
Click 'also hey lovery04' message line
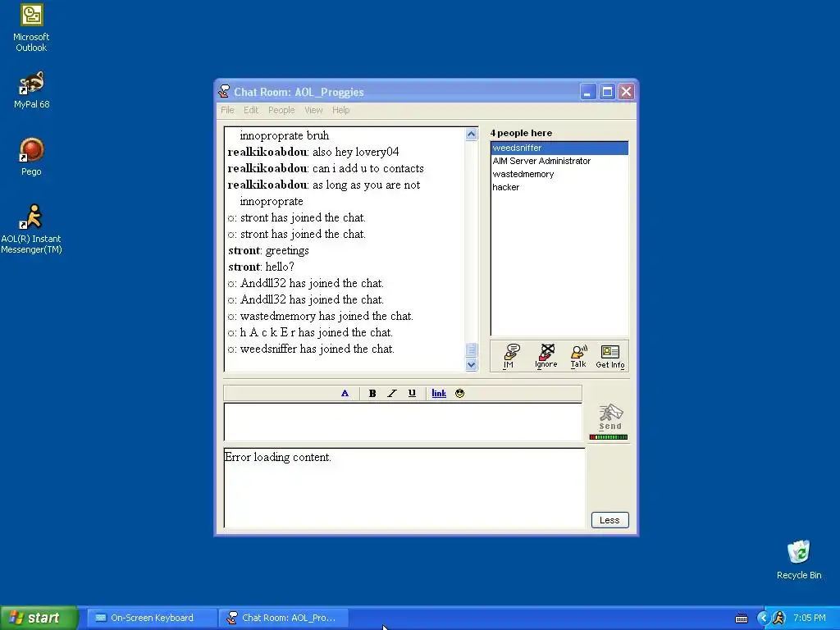click(313, 152)
